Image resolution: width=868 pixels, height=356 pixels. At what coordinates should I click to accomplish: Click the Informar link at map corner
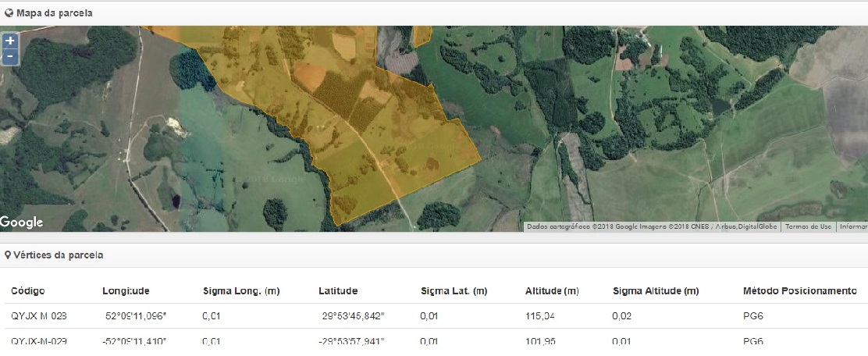point(852,226)
